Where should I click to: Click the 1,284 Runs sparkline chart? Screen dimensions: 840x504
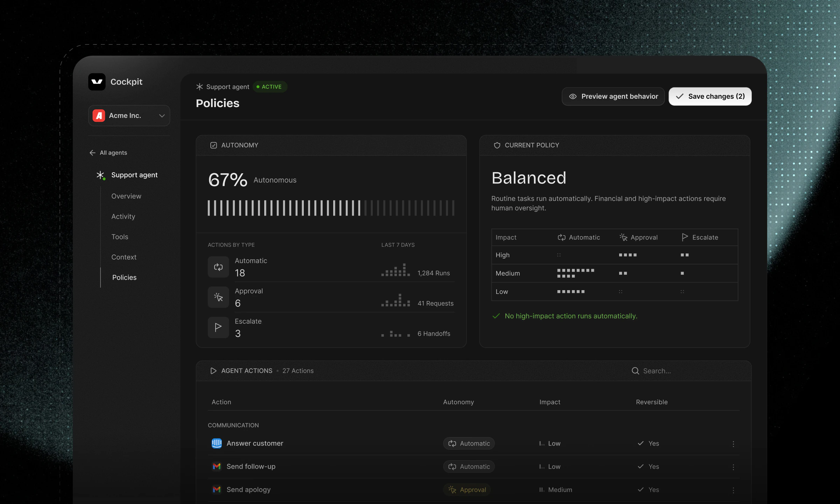pyautogui.click(x=395, y=270)
